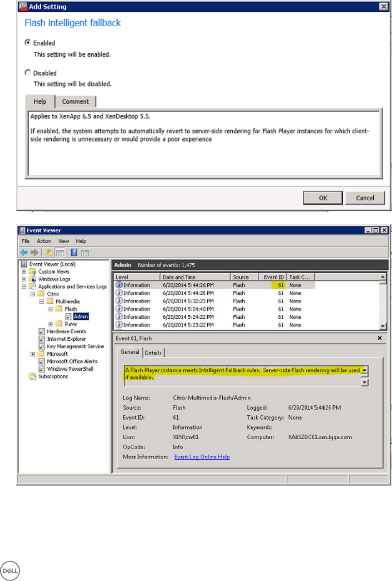
Task: Click OK in Add Setting dialog
Action: 323,198
